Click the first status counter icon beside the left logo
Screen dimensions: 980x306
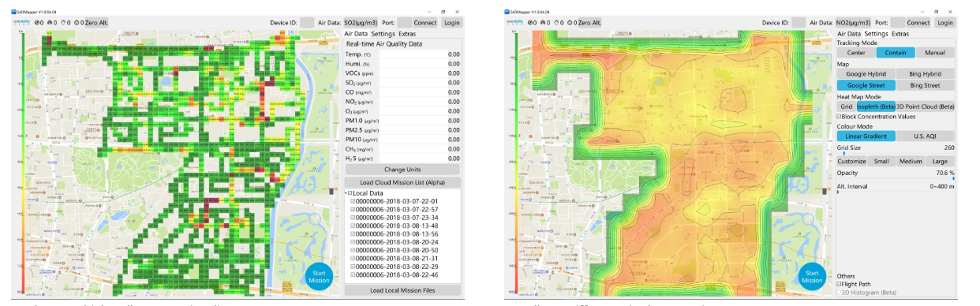pyautogui.click(x=36, y=23)
